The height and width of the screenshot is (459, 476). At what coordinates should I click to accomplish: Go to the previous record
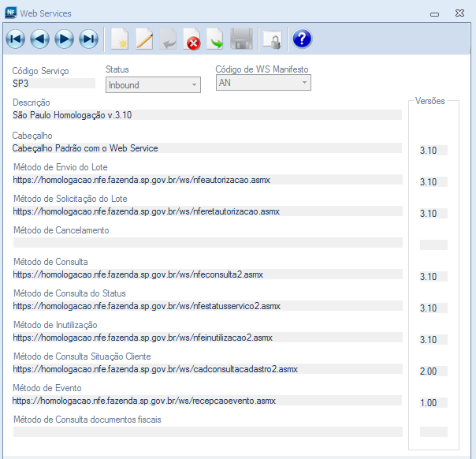[x=39, y=39]
